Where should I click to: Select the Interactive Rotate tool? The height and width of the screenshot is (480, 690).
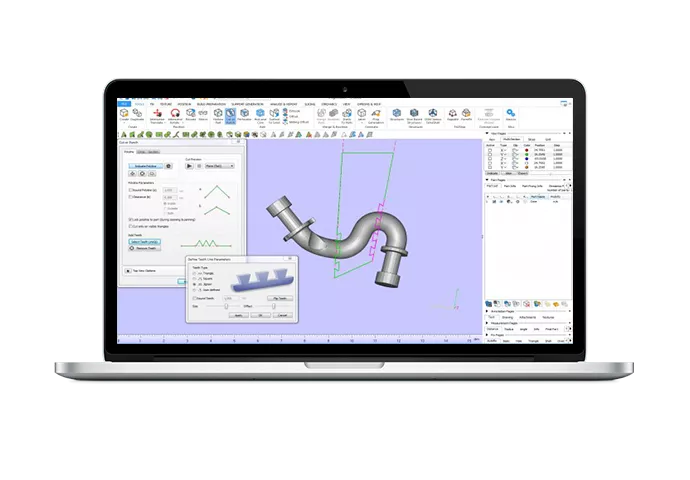point(175,114)
